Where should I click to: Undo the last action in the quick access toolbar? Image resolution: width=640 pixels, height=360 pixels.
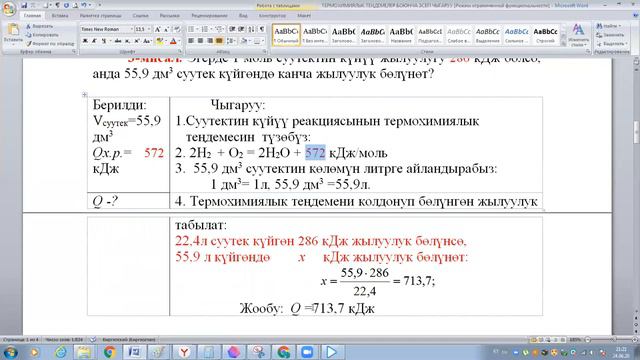tap(83, 5)
